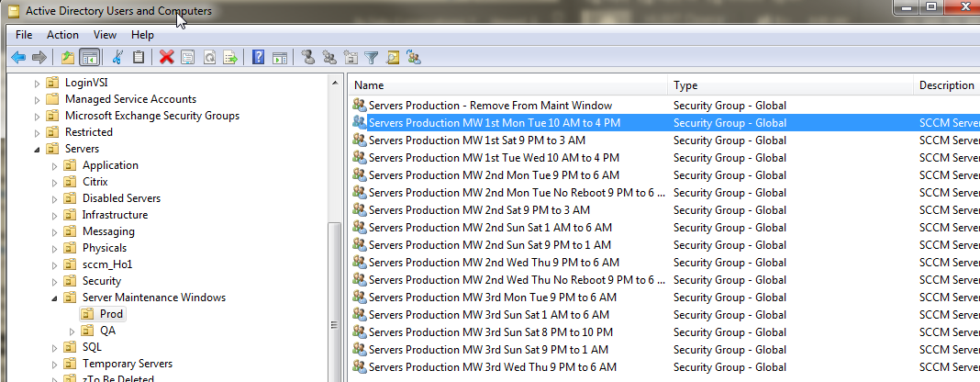The width and height of the screenshot is (980, 382).
Task: Open Properties toolbar icon
Action: click(187, 58)
